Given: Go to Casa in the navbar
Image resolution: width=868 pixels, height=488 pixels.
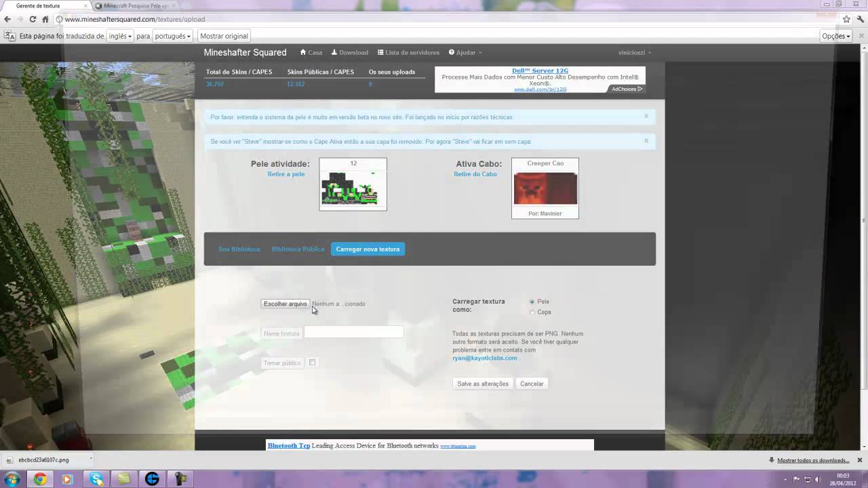Looking at the screenshot, I should tap(311, 52).
